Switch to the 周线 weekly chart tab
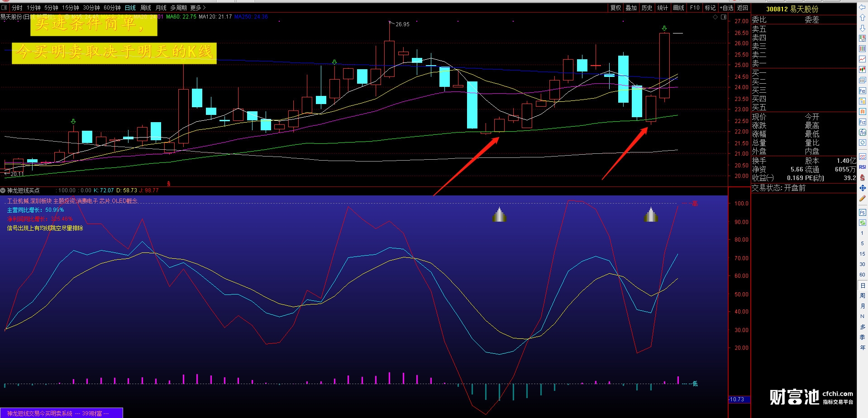This screenshot has height=418, width=868. [x=146, y=8]
